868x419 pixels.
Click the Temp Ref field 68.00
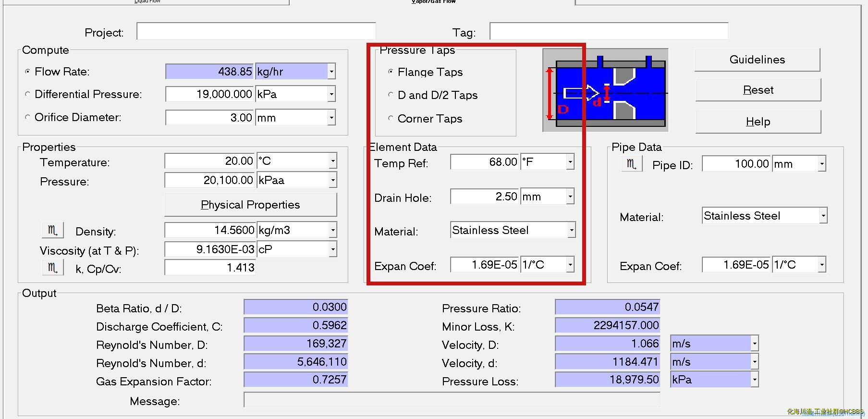(x=485, y=162)
